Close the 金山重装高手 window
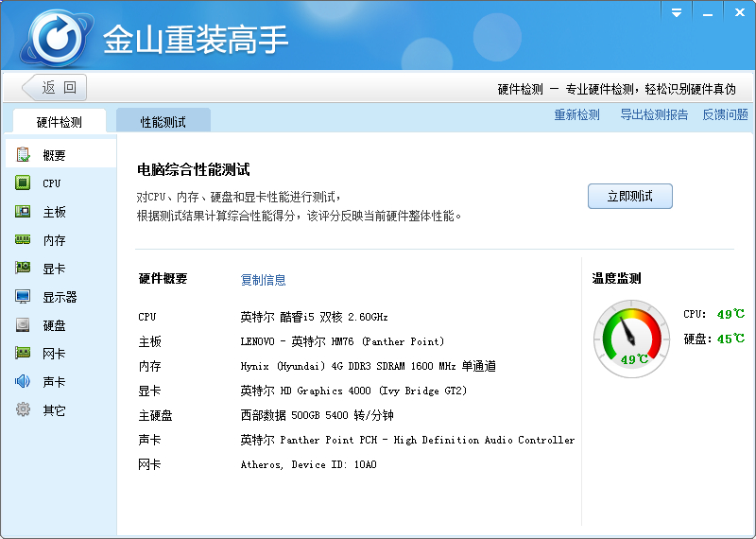 [740, 12]
